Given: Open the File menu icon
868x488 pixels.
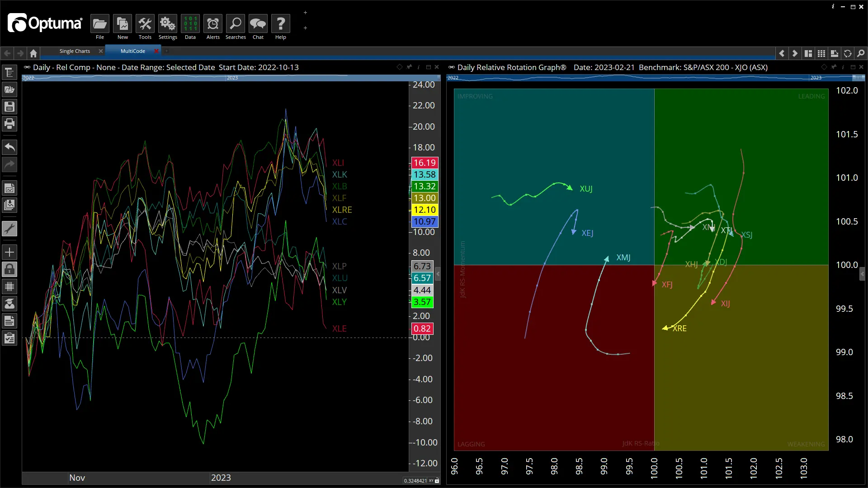Looking at the screenshot, I should click(99, 24).
